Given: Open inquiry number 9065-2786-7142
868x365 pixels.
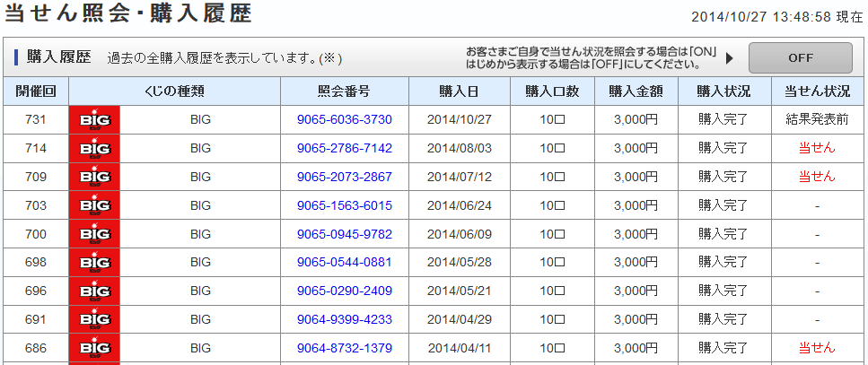Looking at the screenshot, I should tap(345, 148).
